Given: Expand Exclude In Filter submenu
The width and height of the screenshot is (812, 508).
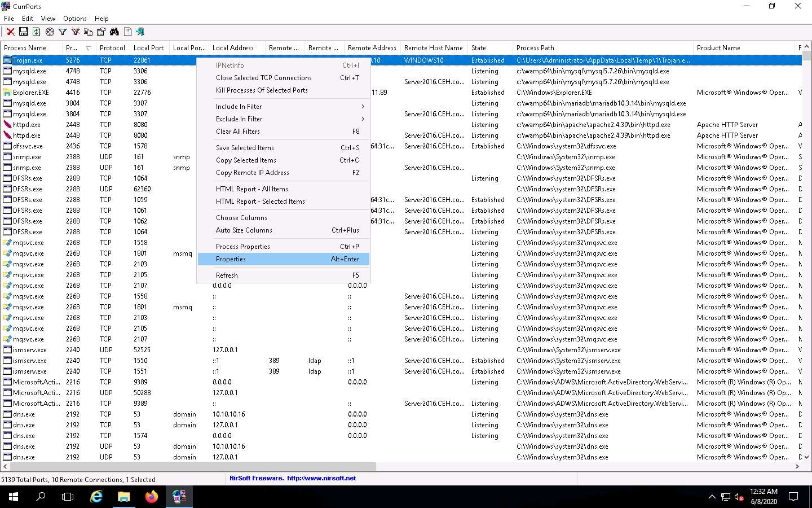Looking at the screenshot, I should (283, 119).
